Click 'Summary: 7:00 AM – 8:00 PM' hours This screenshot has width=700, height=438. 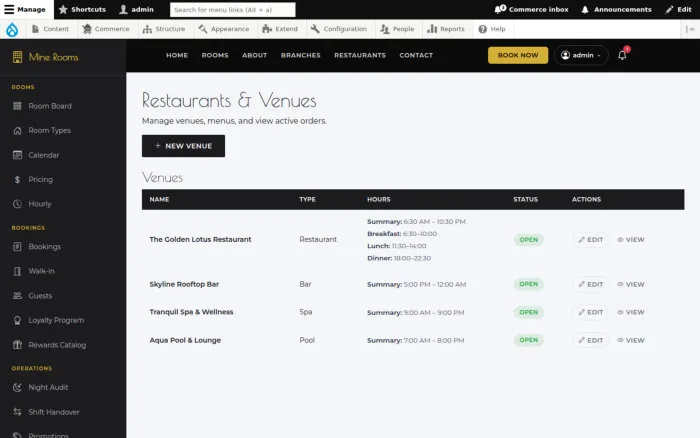pos(416,340)
